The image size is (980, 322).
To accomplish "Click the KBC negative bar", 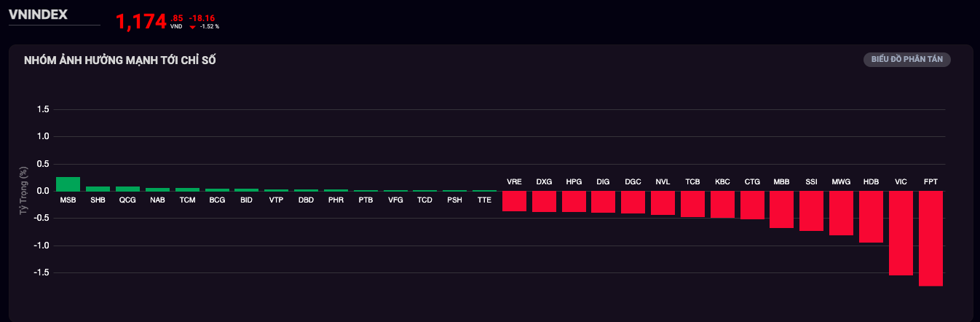I will point(722,204).
